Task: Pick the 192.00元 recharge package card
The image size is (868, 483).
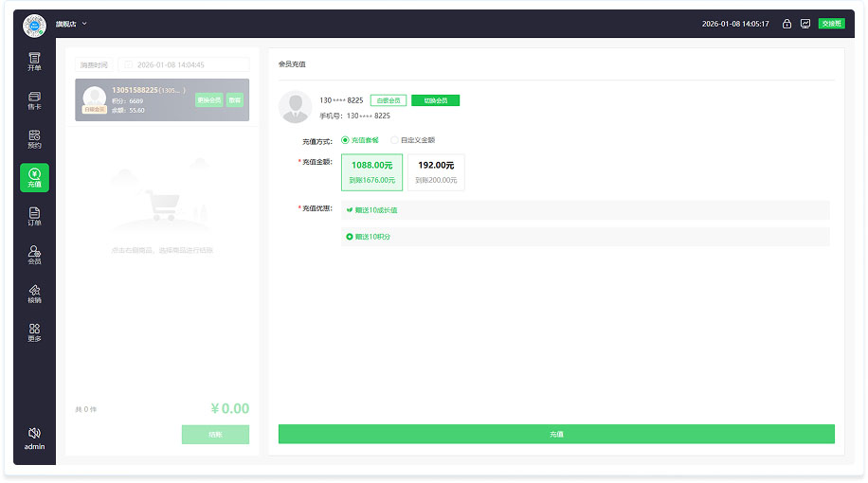Action: click(436, 172)
